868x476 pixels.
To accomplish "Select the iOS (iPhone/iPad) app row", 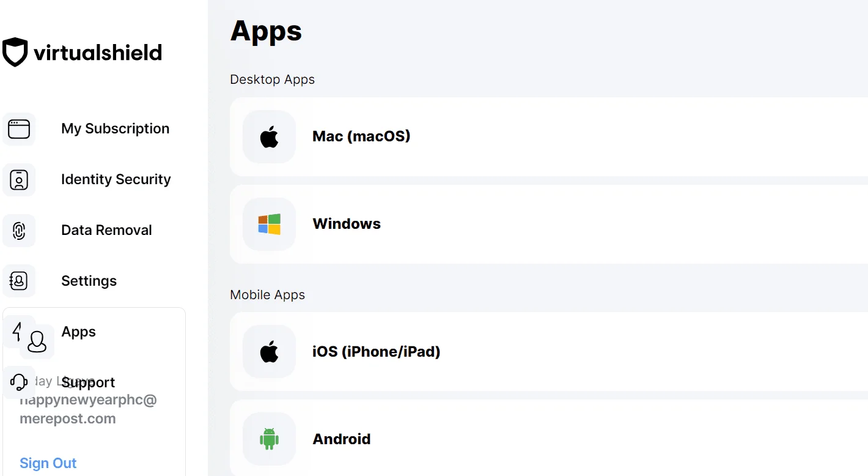I will [549, 352].
